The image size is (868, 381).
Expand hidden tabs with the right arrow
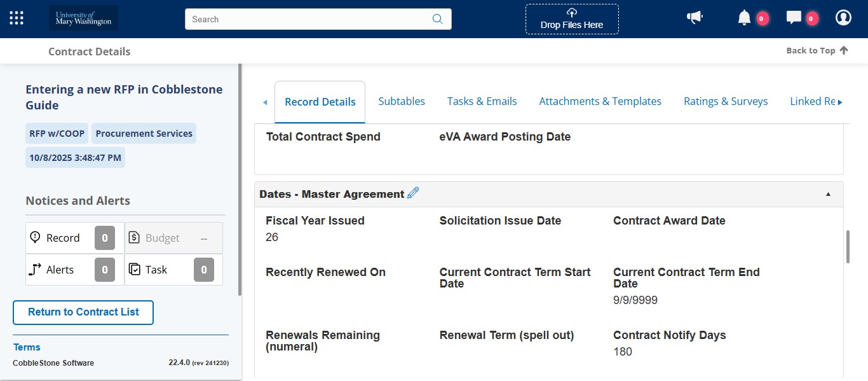(x=839, y=101)
